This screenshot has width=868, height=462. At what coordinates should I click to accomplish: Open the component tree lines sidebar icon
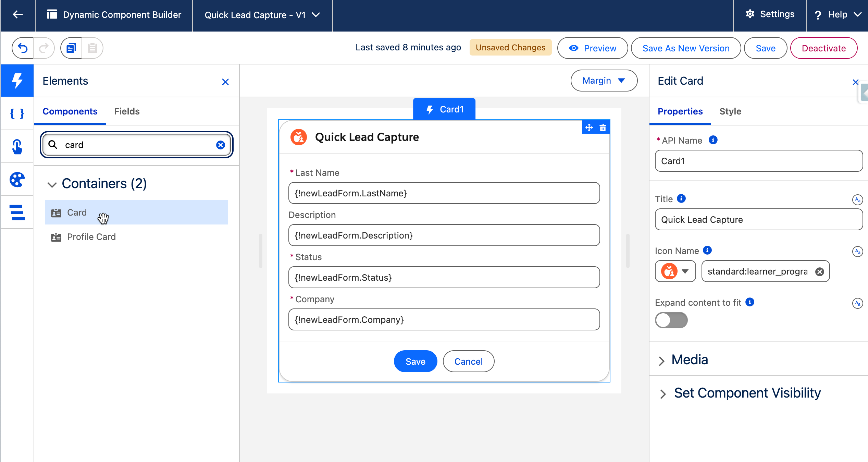[x=17, y=212]
